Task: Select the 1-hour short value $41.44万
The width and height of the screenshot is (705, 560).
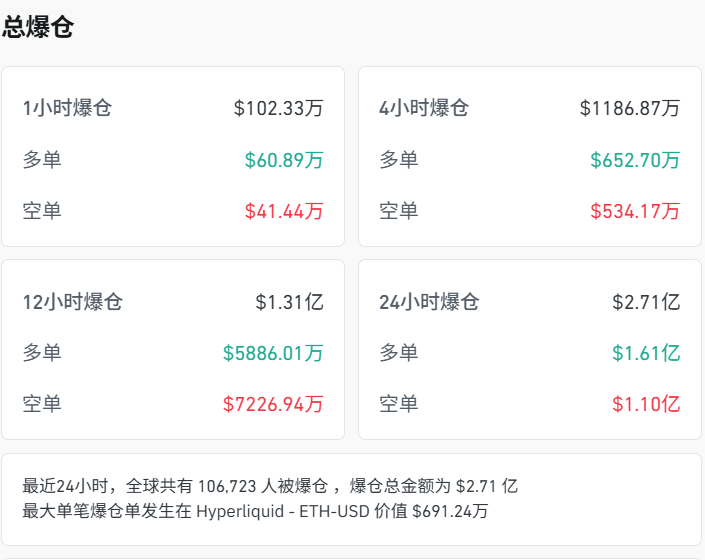Action: (284, 211)
